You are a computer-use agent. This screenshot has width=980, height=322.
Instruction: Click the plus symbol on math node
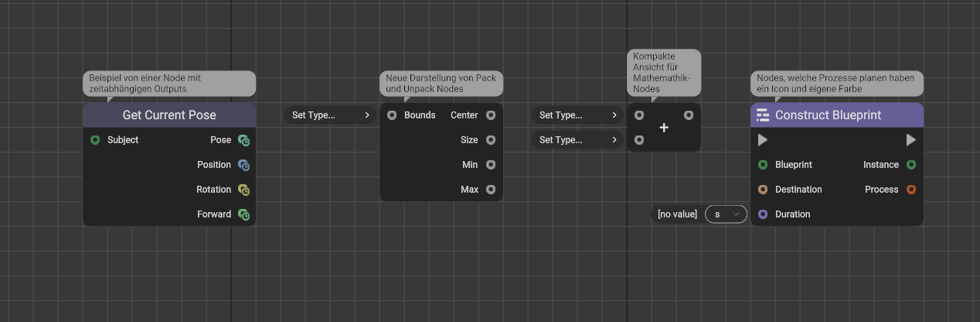click(663, 128)
